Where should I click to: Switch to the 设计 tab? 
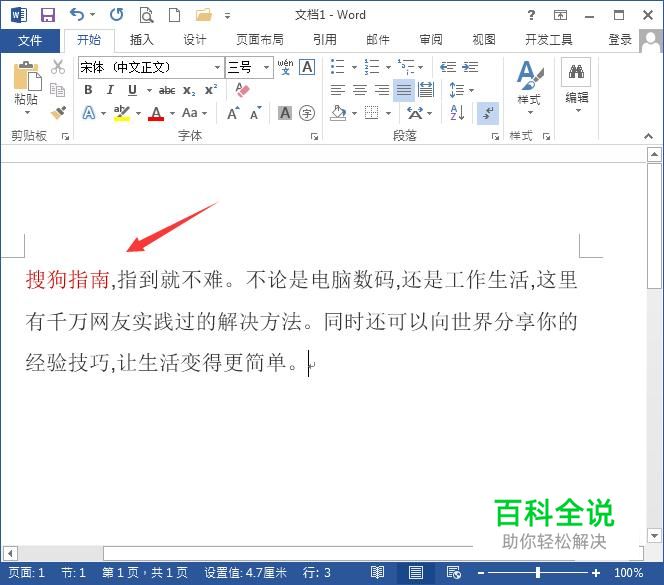(x=194, y=40)
